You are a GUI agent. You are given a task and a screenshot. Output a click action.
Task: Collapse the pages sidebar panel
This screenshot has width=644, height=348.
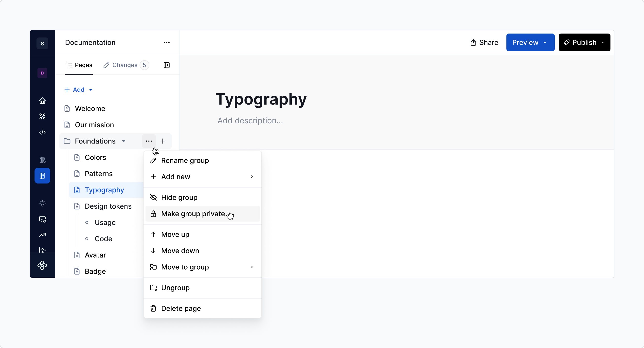pyautogui.click(x=166, y=65)
